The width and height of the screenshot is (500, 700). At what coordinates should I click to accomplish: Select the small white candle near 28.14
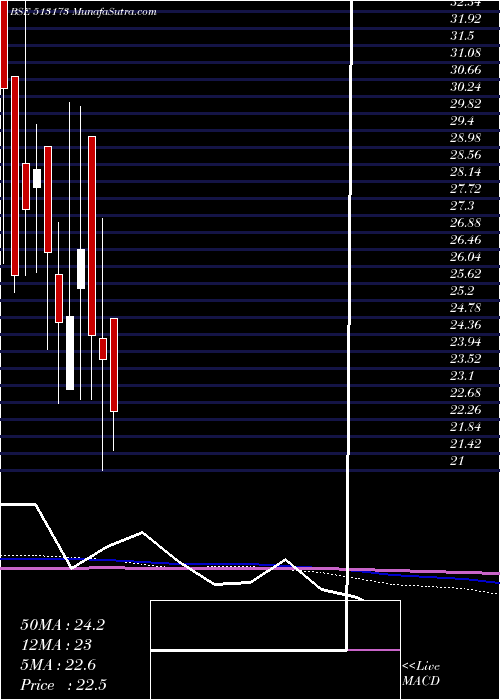37,178
